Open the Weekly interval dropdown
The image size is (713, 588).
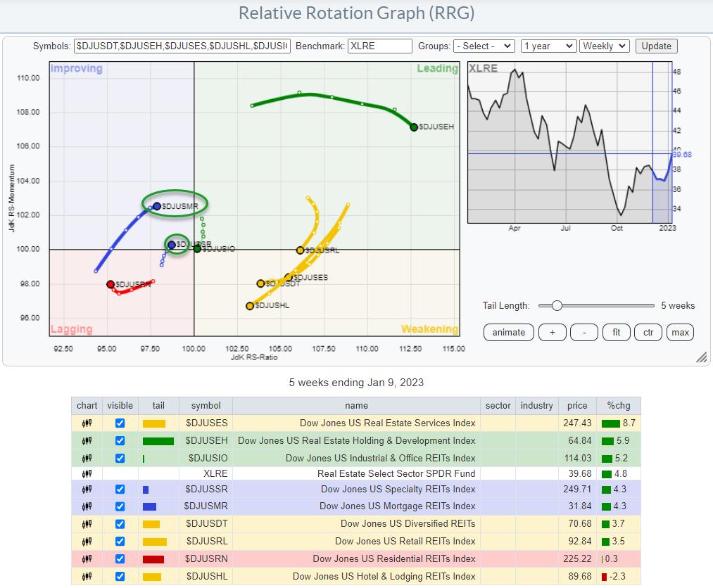click(604, 46)
